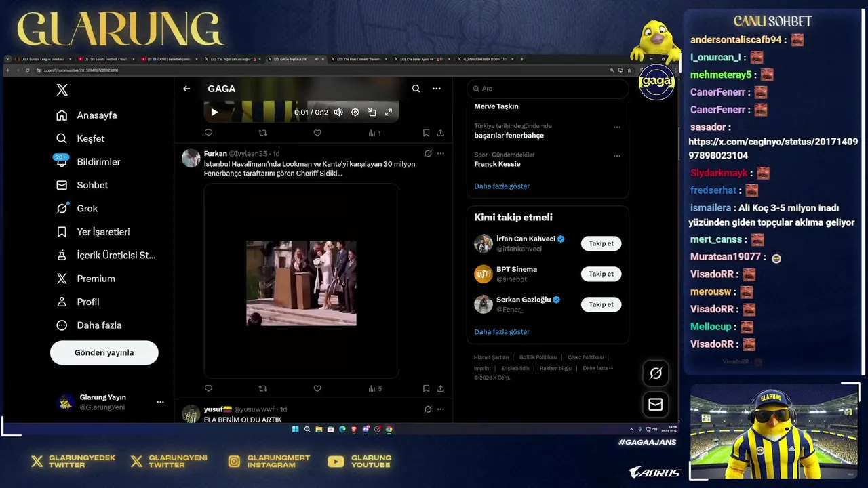
Task: View analytics of top video post
Action: point(374,133)
